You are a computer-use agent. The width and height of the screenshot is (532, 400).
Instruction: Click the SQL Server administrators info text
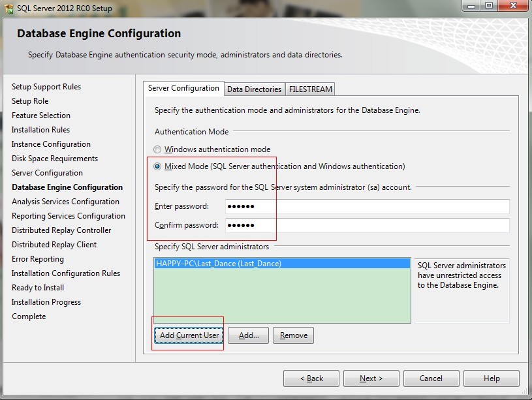pos(462,275)
